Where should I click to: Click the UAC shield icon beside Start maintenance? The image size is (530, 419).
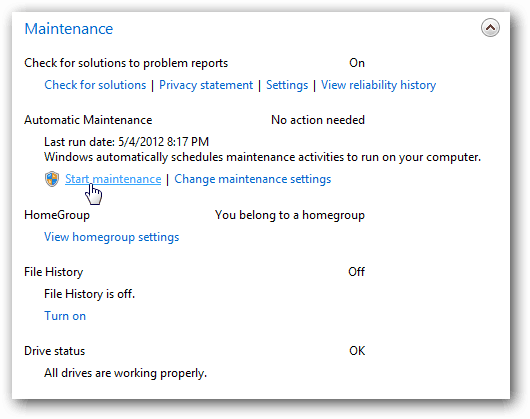[x=52, y=179]
